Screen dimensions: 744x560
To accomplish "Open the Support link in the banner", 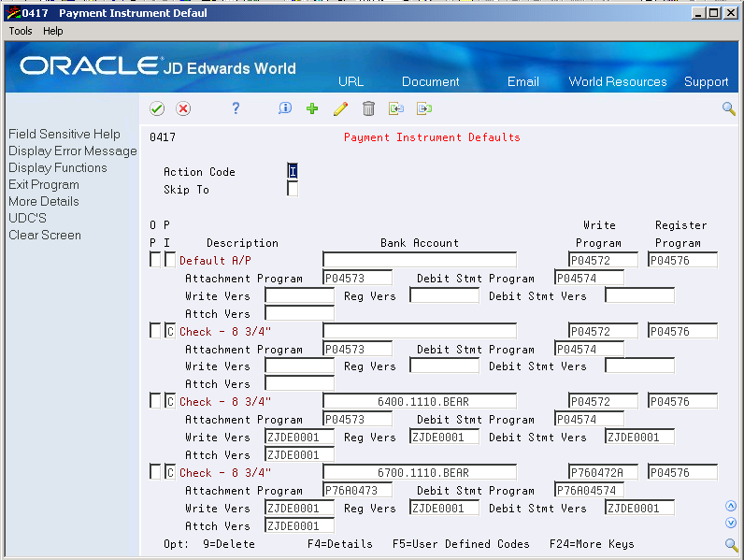I will (x=706, y=81).
